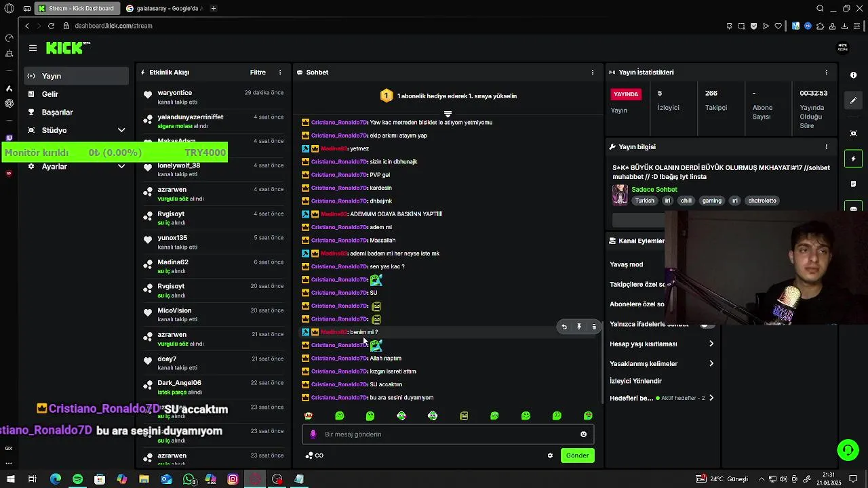
Task: Open WhatsApp from the taskbar
Action: (189, 479)
